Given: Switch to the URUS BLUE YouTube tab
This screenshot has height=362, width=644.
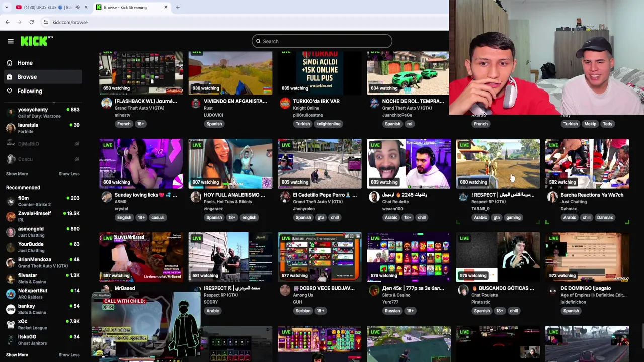Looking at the screenshot, I should pos(48,7).
